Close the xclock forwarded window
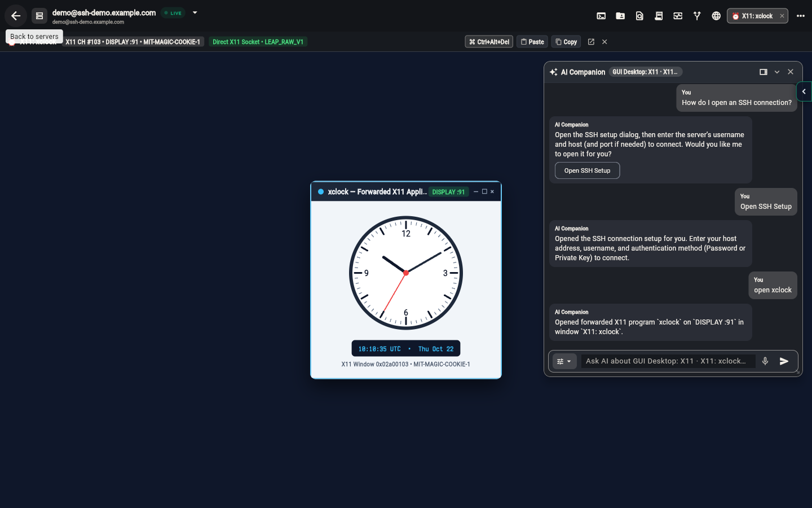The height and width of the screenshot is (508, 812). click(492, 192)
